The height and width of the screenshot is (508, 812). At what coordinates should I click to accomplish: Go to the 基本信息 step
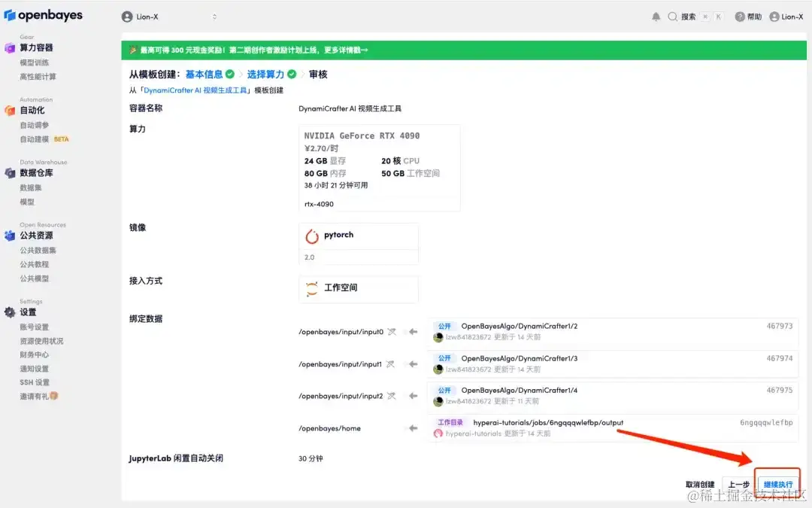204,74
